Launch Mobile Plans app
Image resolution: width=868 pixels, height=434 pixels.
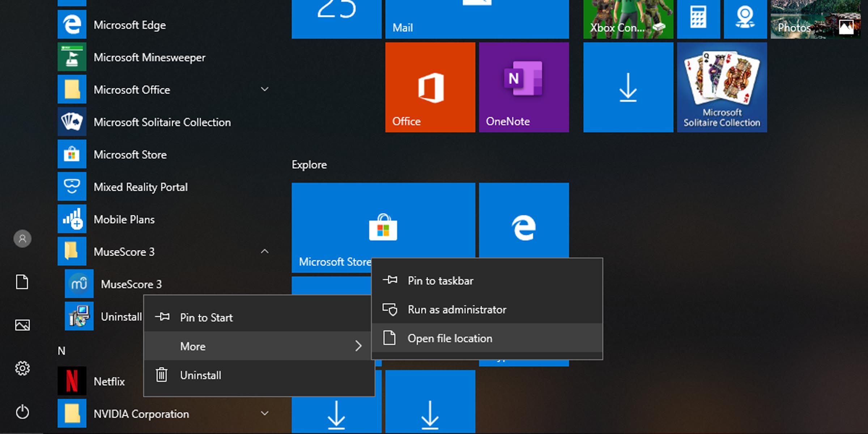click(x=124, y=219)
